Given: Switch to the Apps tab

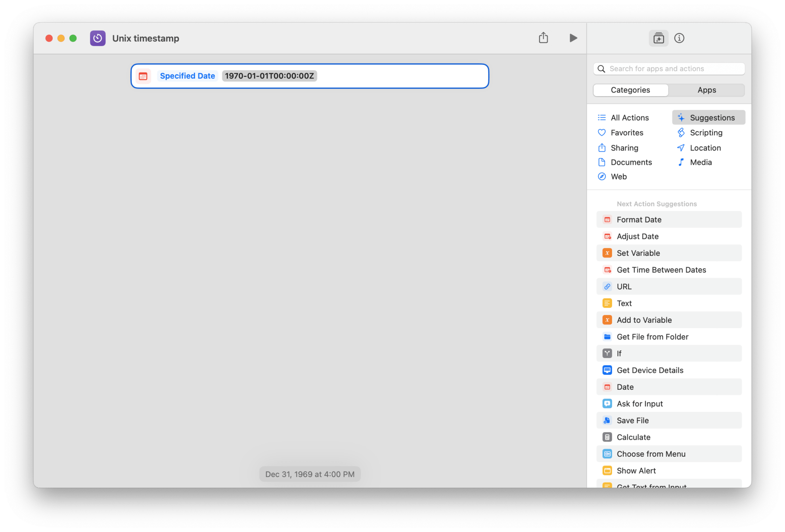Looking at the screenshot, I should click(x=706, y=90).
